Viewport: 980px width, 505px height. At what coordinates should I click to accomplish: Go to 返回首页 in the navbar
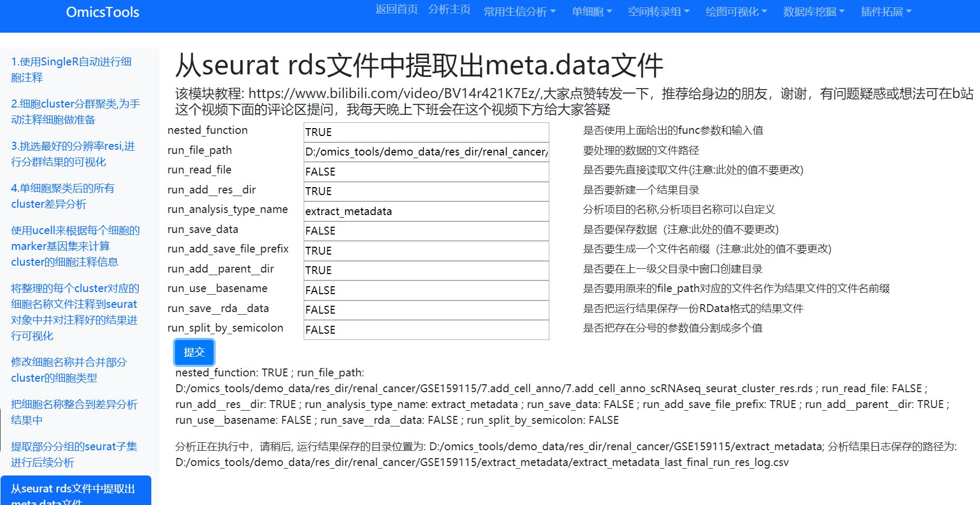click(396, 10)
